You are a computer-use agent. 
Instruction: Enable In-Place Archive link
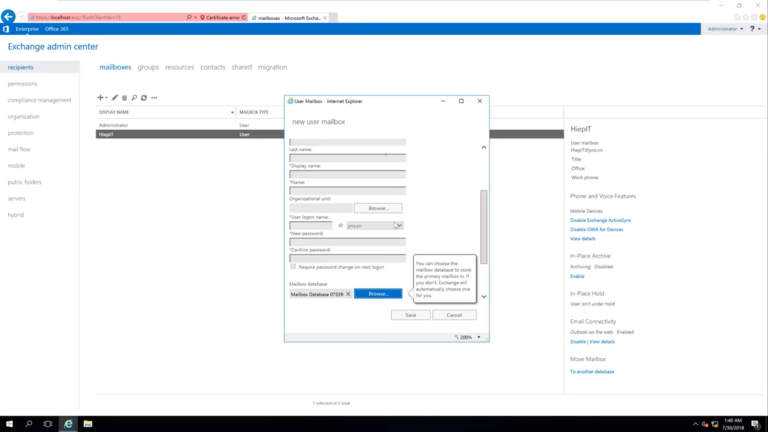coord(577,276)
